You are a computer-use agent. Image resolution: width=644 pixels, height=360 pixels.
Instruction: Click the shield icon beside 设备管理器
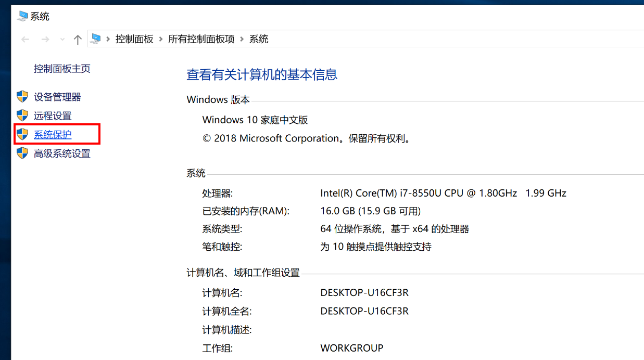point(22,97)
